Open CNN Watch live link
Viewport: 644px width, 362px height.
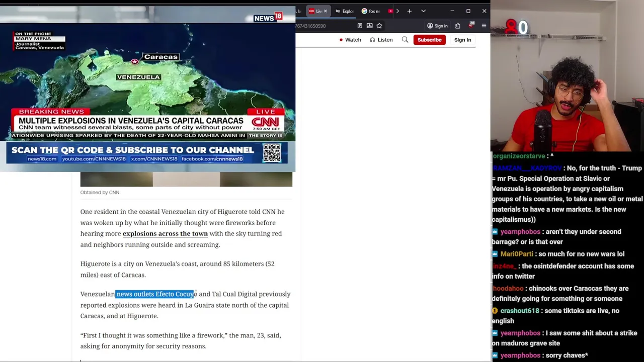[x=350, y=40]
